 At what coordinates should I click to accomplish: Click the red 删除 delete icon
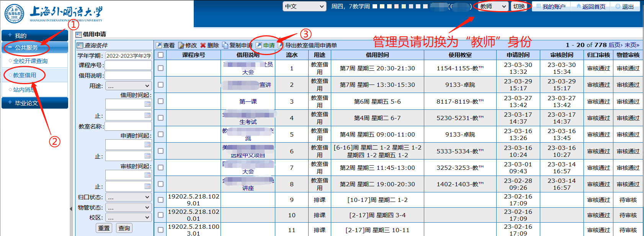coord(203,46)
